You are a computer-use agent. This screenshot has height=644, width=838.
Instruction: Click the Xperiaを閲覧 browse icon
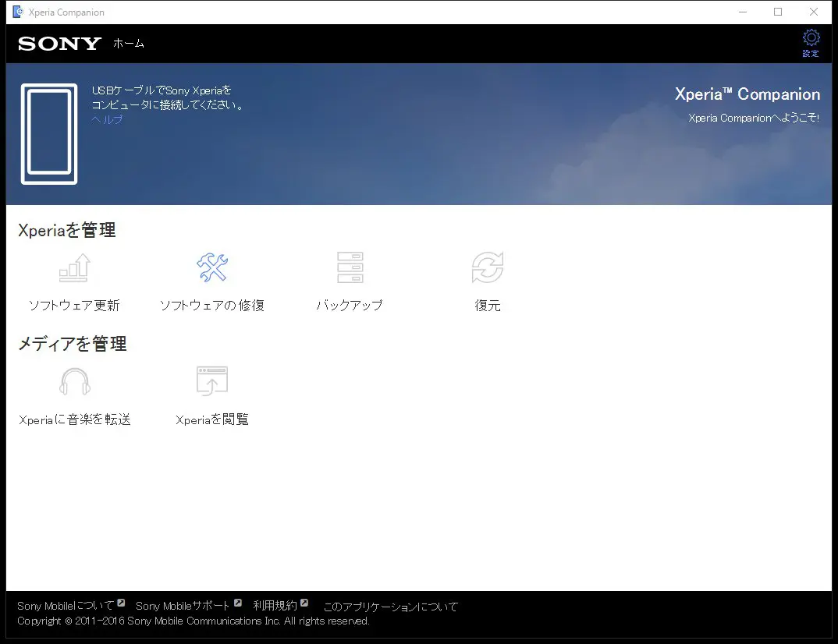pyautogui.click(x=212, y=380)
